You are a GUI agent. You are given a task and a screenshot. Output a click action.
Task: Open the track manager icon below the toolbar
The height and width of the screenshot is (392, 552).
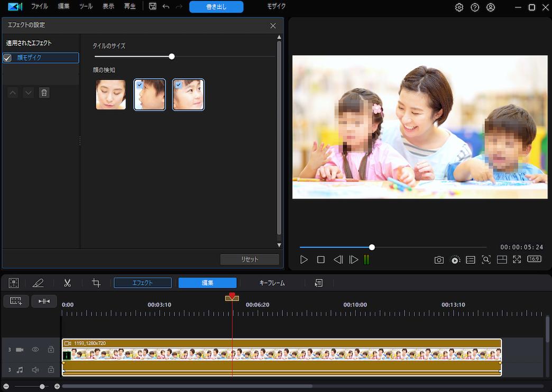coord(16,301)
